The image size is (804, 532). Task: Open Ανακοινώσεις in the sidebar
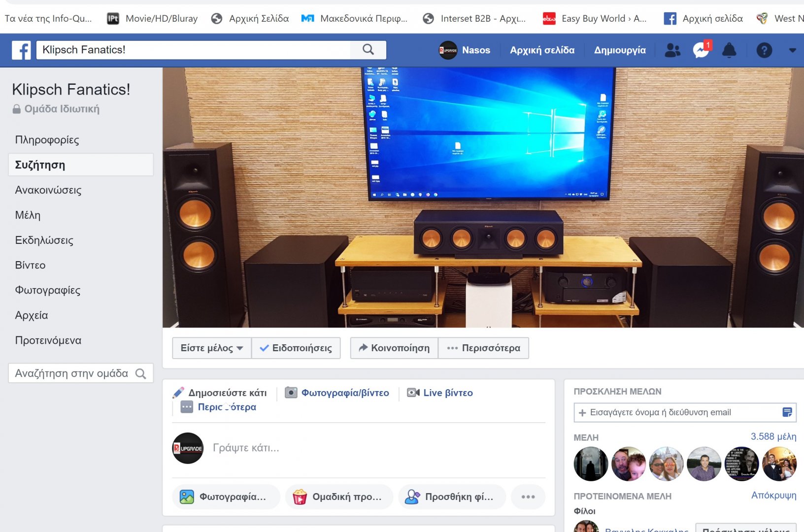click(48, 190)
